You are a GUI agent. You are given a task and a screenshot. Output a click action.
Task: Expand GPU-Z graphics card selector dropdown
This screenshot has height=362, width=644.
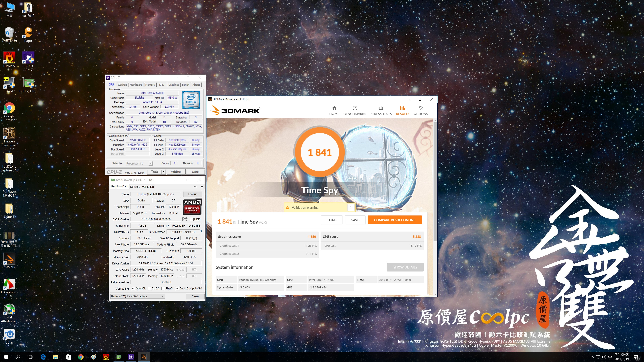click(163, 296)
